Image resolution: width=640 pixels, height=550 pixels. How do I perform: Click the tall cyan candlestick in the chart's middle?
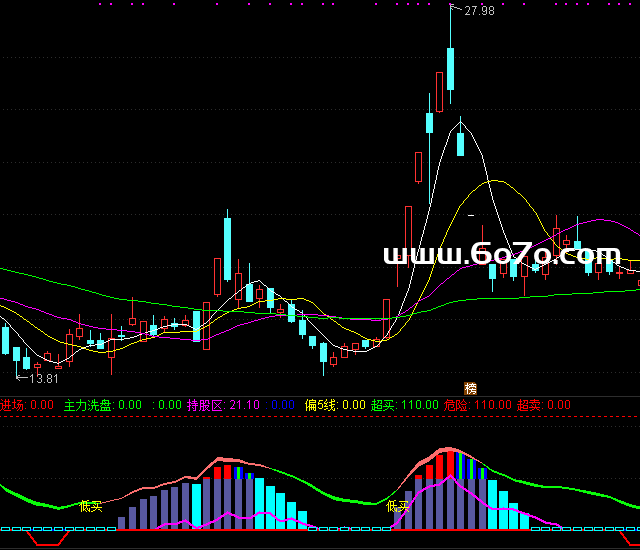(228, 248)
